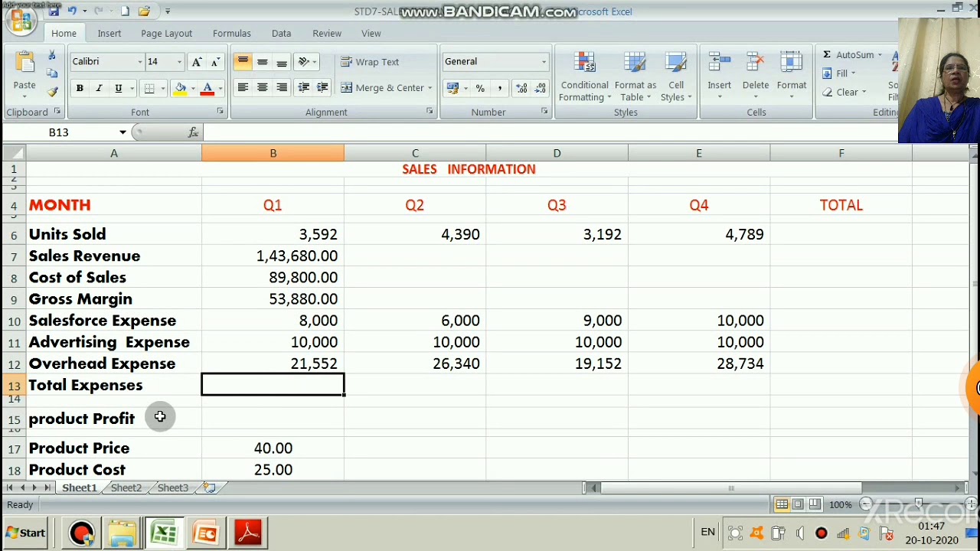
Task: Open the General number format dropdown
Action: point(544,62)
